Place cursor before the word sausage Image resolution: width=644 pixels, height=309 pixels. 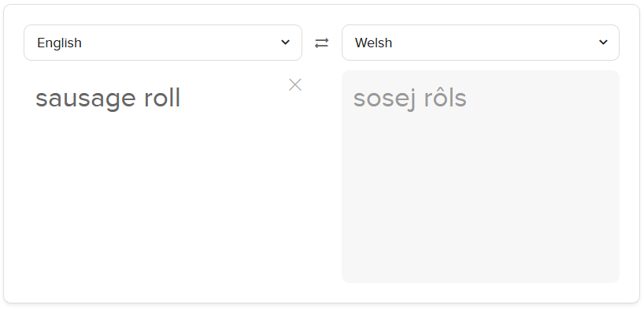tap(35, 98)
